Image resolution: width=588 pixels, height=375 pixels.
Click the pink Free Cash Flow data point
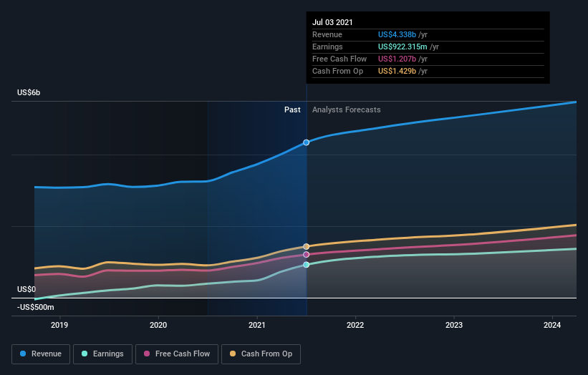pos(307,254)
